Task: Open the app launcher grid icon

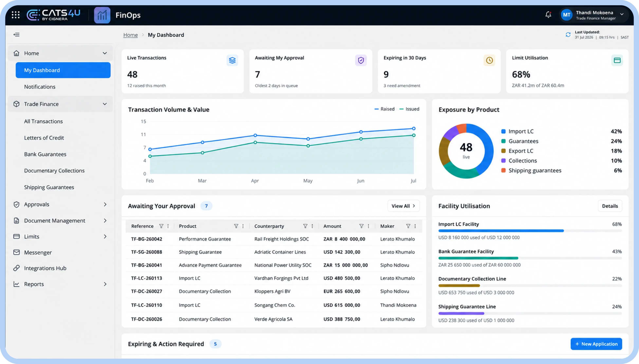Action: (16, 15)
